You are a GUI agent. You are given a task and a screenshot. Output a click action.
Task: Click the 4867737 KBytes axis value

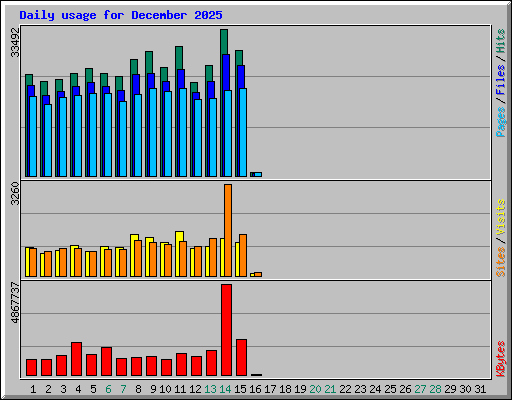[x=15, y=303]
